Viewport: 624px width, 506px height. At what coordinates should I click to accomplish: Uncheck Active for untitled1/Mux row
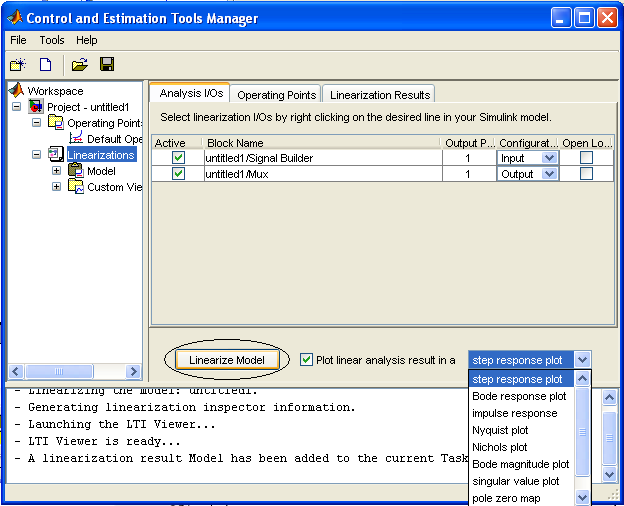(178, 174)
